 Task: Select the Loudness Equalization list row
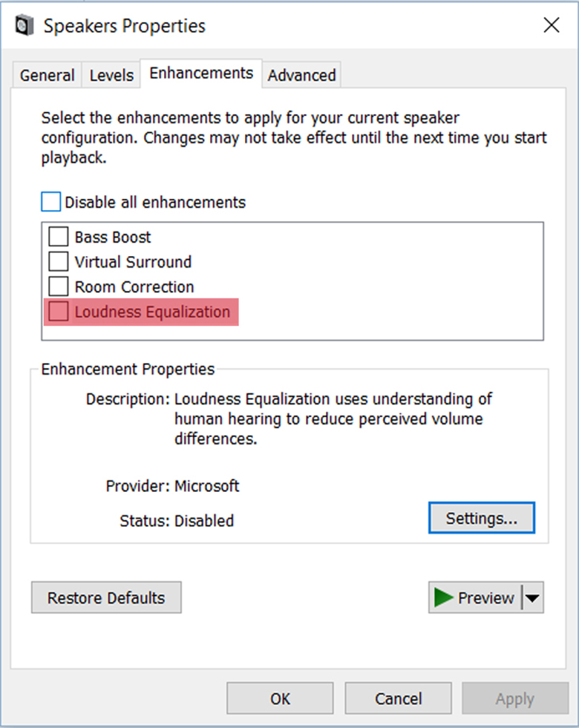(x=152, y=312)
